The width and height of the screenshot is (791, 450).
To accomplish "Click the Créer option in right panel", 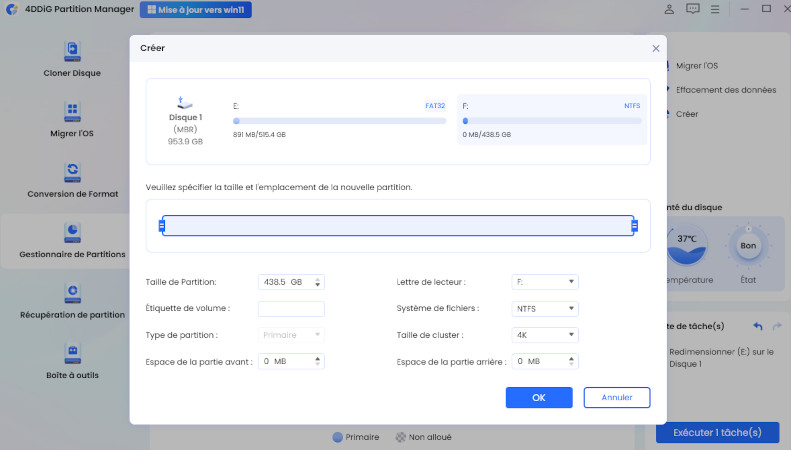I will [x=687, y=114].
